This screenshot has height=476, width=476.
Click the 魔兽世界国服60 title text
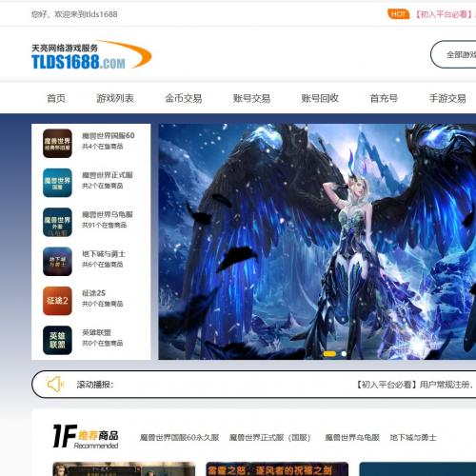click(109, 136)
